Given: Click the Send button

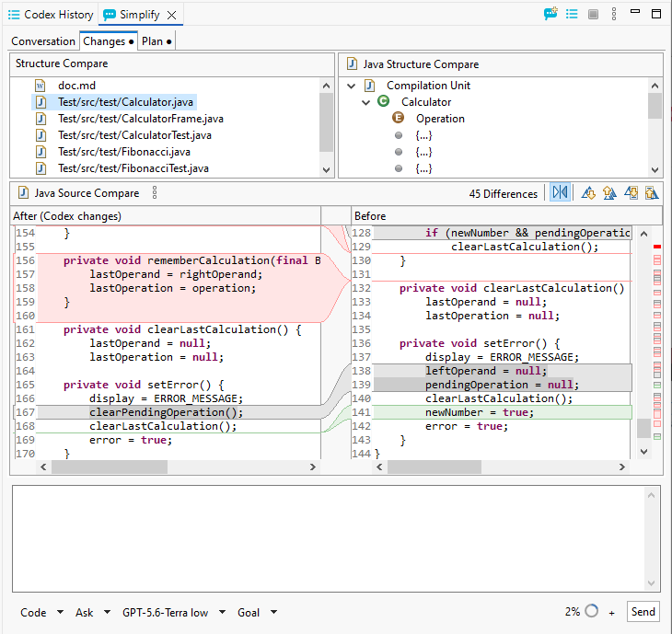Looking at the screenshot, I should 643,611.
